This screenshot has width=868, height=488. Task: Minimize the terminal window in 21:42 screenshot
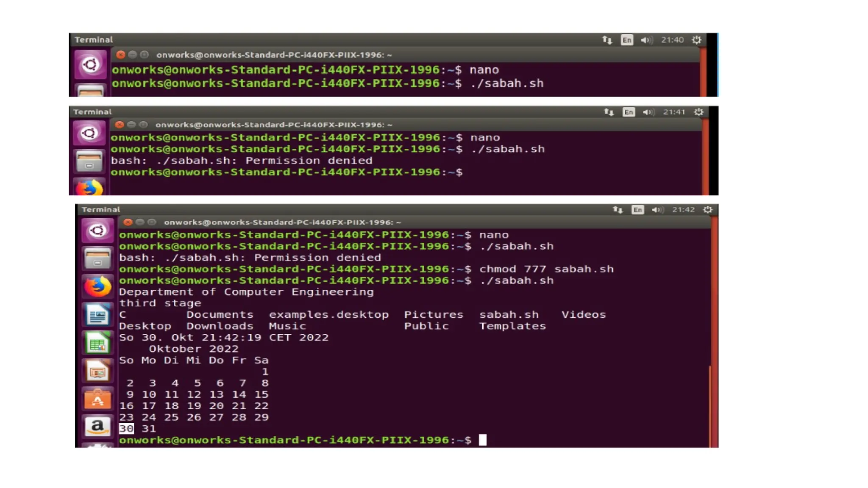(140, 222)
